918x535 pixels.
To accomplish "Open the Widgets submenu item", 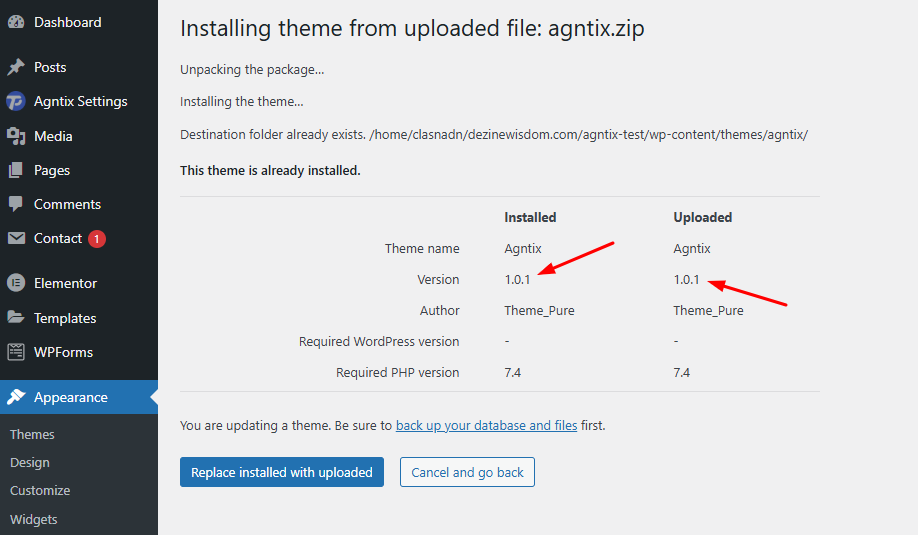I will click(x=33, y=519).
